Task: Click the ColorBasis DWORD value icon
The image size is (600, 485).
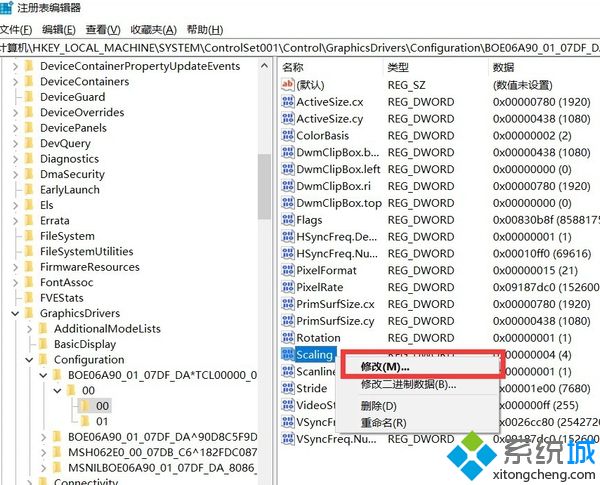Action: point(287,136)
